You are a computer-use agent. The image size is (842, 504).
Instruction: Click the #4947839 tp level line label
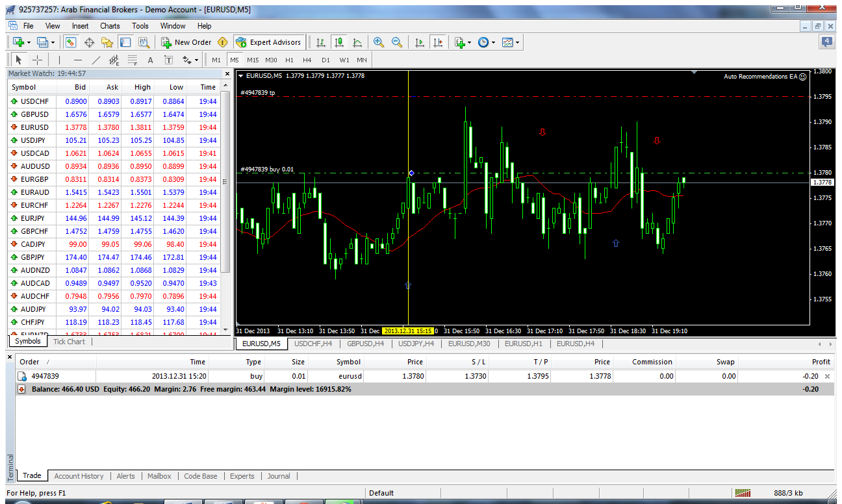pos(257,92)
